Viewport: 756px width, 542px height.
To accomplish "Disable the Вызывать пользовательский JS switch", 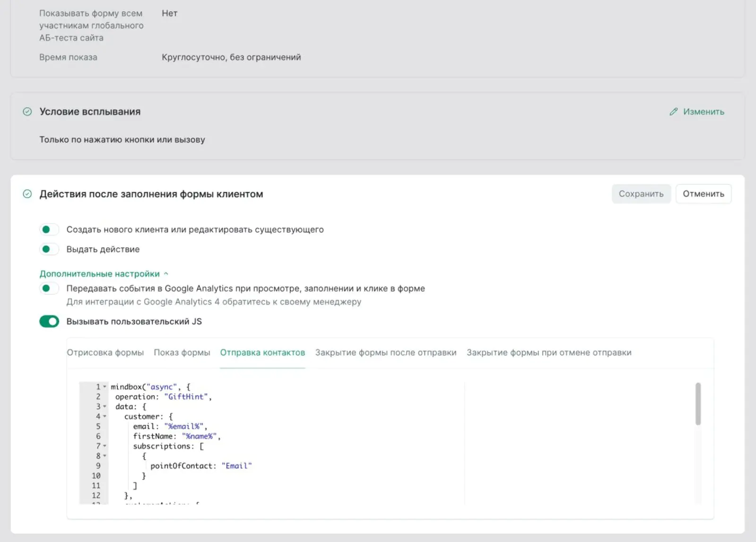I will [49, 322].
